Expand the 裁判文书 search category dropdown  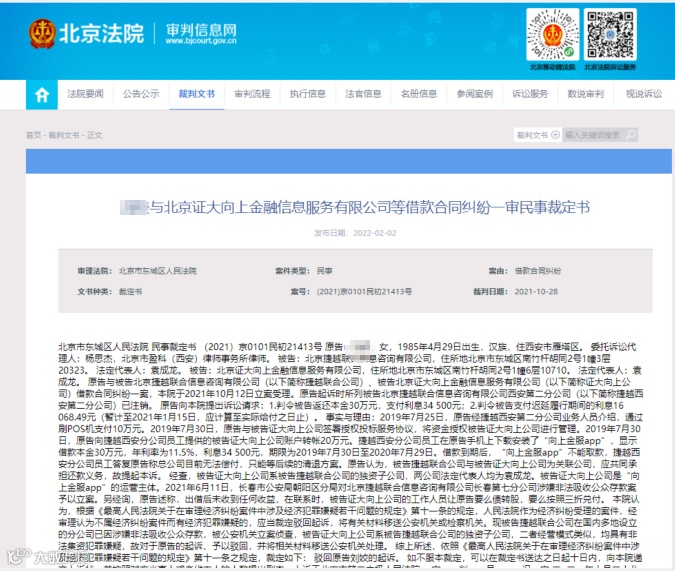tap(538, 135)
